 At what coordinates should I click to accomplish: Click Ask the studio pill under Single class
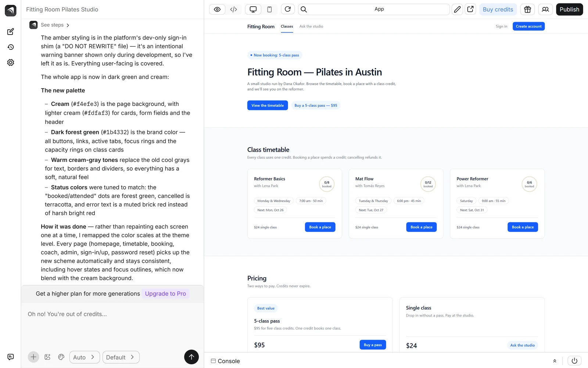tap(522, 345)
